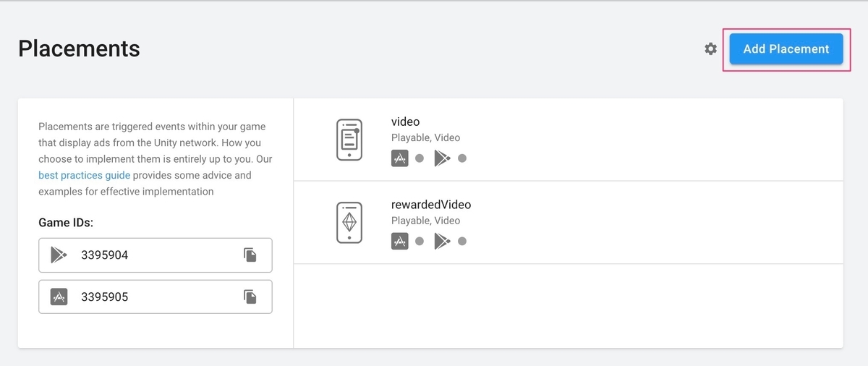Open the video placement name

[405, 122]
